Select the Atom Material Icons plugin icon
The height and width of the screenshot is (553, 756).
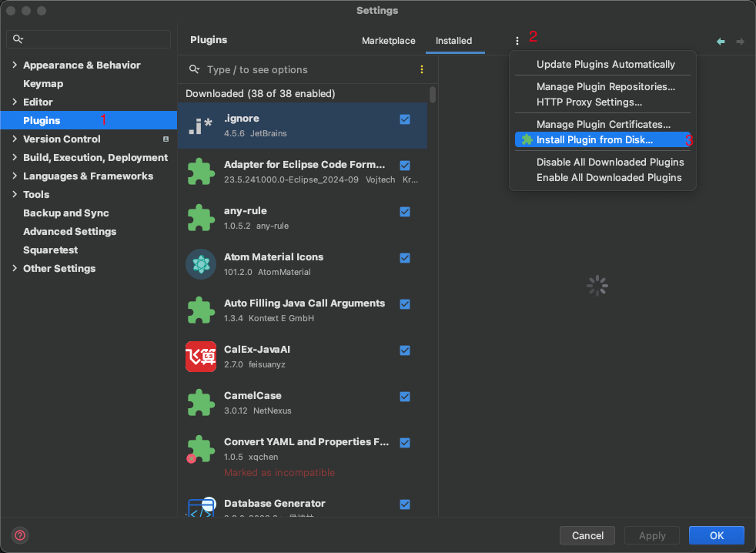point(201,264)
